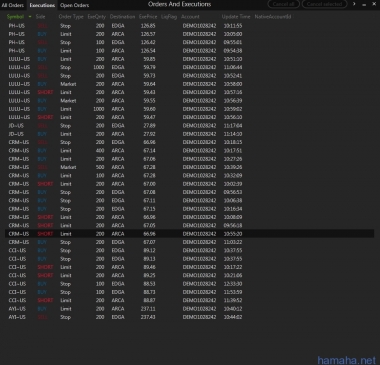Click EDGA in the JD-US Stop row
This screenshot has height=365, width=380.
[x=118, y=126]
